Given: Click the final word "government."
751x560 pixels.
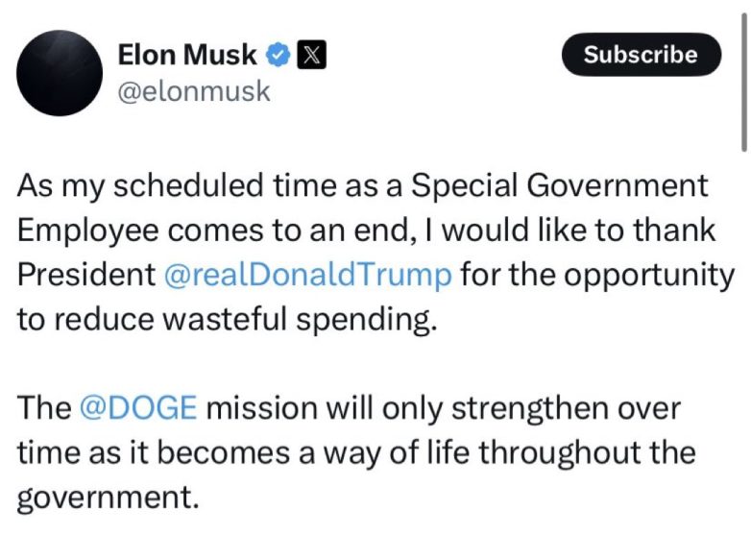Looking at the screenshot, I should (108, 498).
